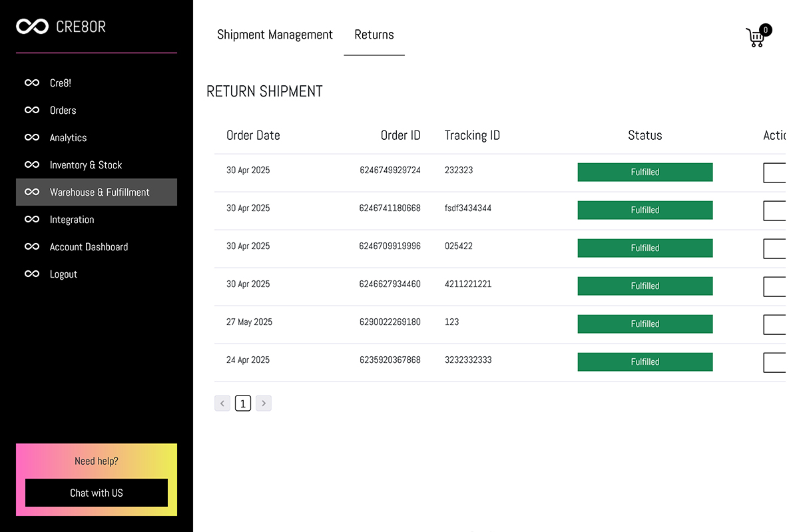Click the Chat with US button
Viewport: 799px width, 532px height.
[x=97, y=493]
